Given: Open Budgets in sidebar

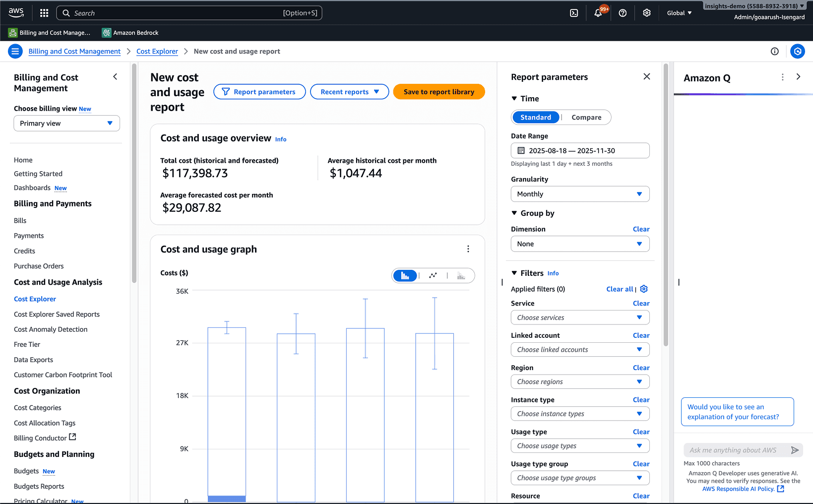Looking at the screenshot, I should pyautogui.click(x=26, y=471).
